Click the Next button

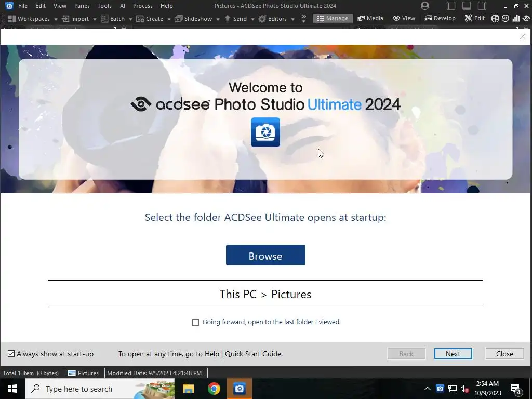453,353
